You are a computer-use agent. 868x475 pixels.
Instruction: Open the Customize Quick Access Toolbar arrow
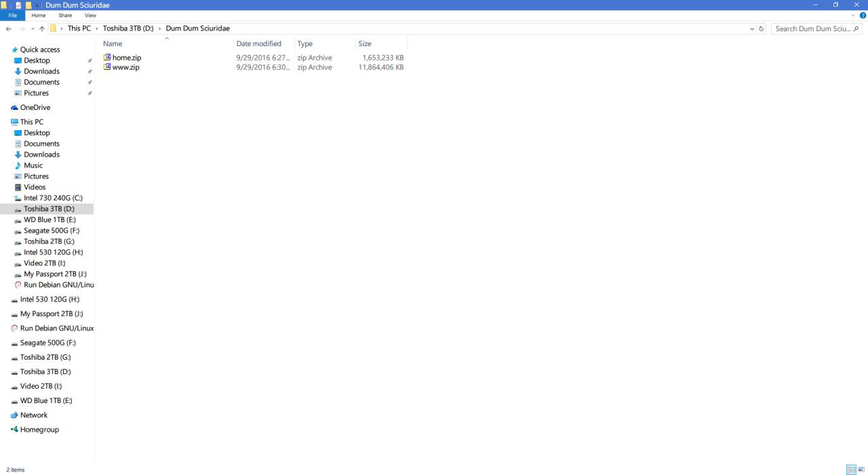click(37, 5)
